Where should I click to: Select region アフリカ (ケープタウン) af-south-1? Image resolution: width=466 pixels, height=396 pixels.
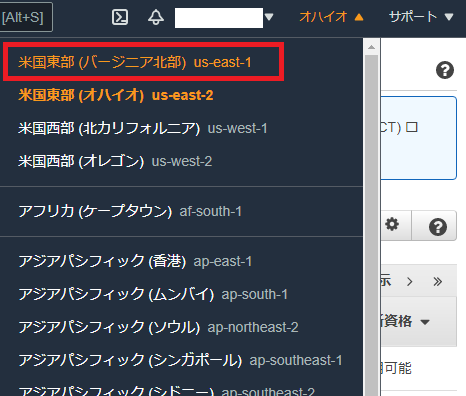click(130, 211)
